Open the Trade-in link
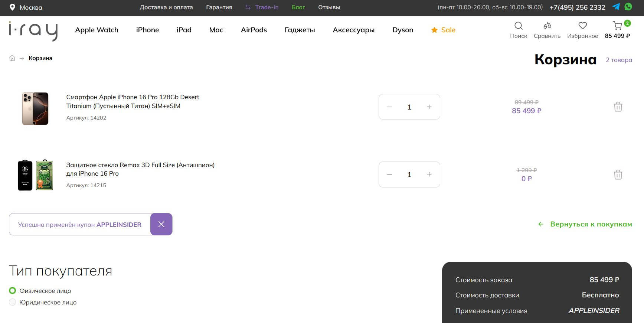Image resolution: width=644 pixels, height=323 pixels. click(x=267, y=7)
